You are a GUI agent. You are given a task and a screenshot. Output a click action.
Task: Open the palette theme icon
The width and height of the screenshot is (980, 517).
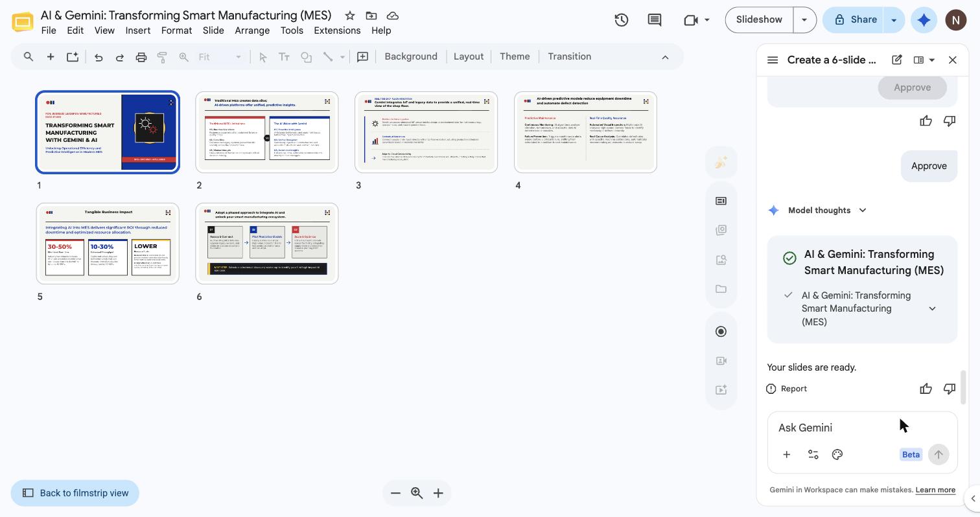click(x=837, y=455)
